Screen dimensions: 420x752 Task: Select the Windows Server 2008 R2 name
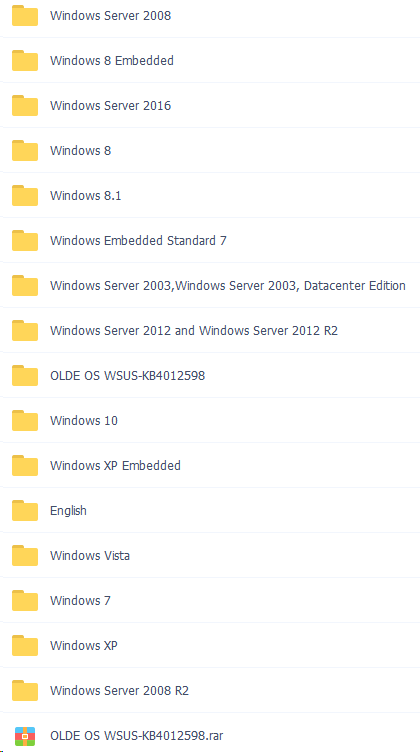[x=119, y=691]
